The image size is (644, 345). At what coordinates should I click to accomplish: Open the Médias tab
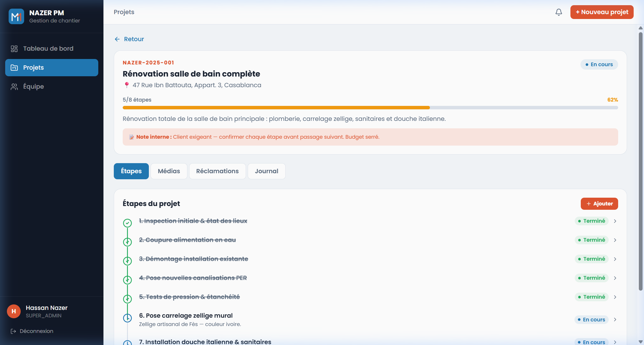coord(169,171)
